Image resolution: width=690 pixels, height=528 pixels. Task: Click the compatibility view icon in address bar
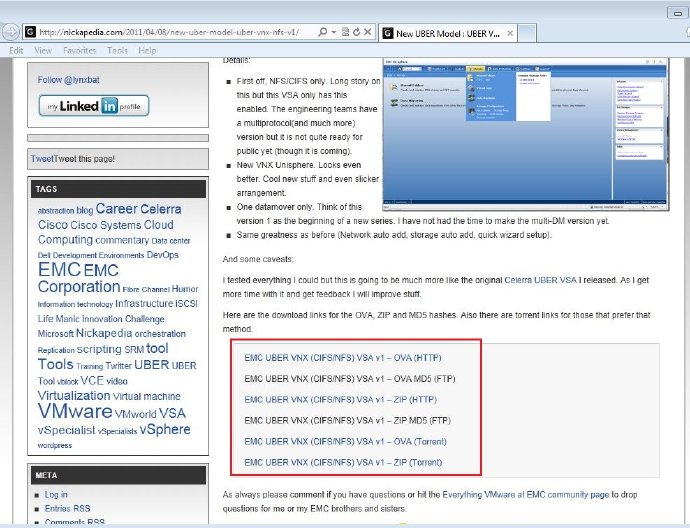[345, 32]
